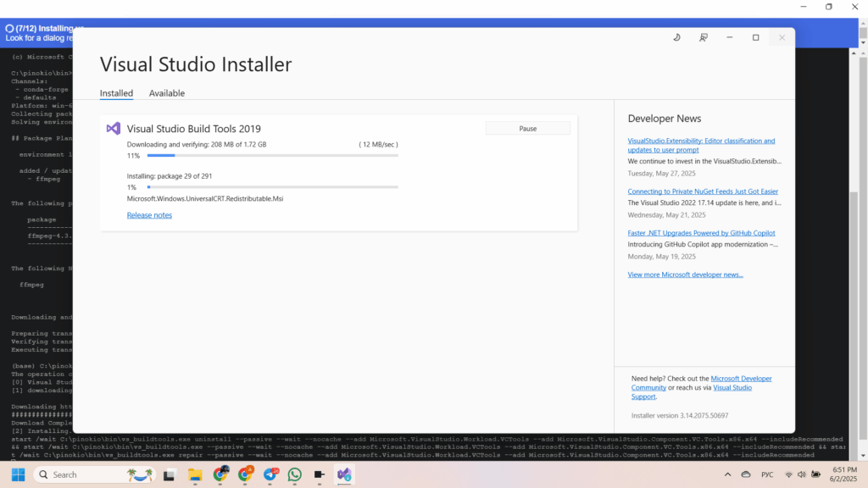Open Wi-Fi network settings in tray
This screenshot has height=488, width=868.
(788, 474)
